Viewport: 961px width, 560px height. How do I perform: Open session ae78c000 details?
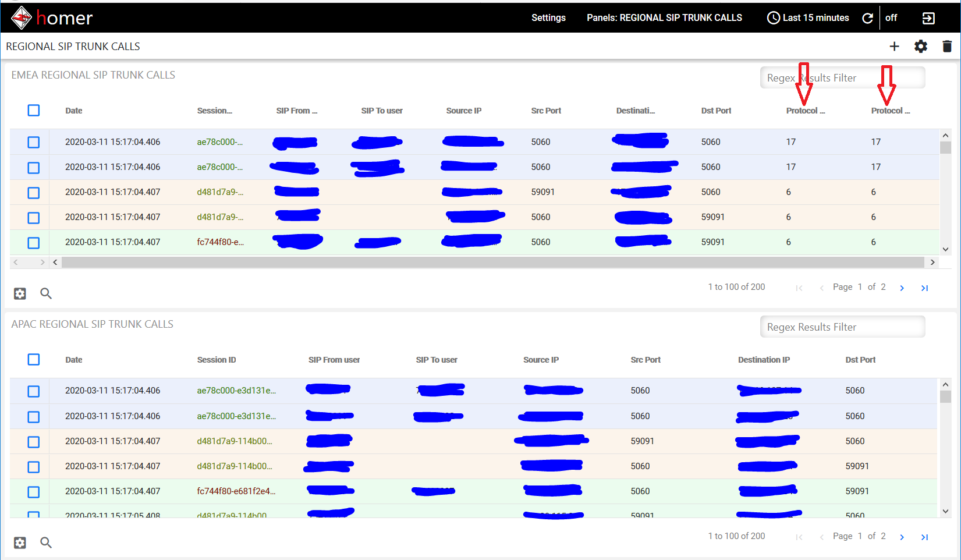219,141
